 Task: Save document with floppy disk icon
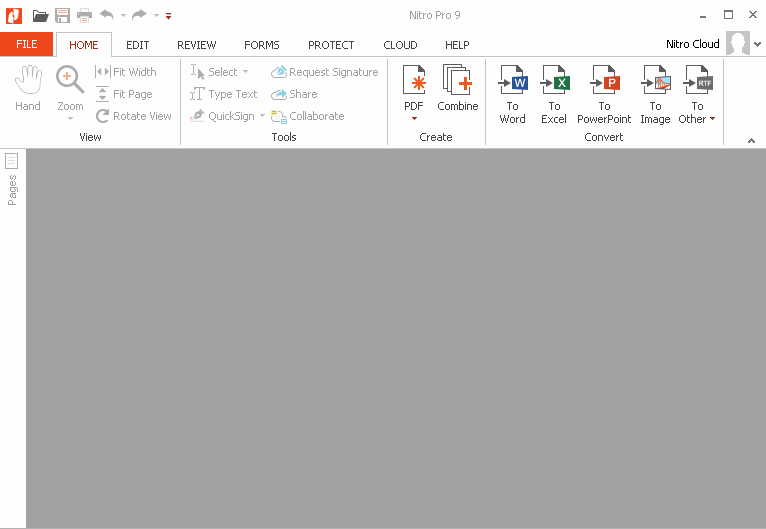point(63,16)
